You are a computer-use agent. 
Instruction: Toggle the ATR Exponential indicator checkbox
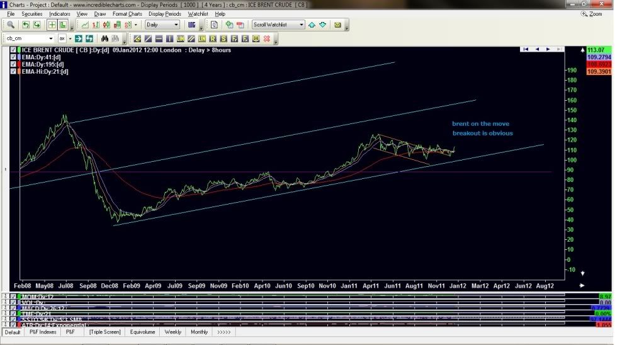[13, 325]
